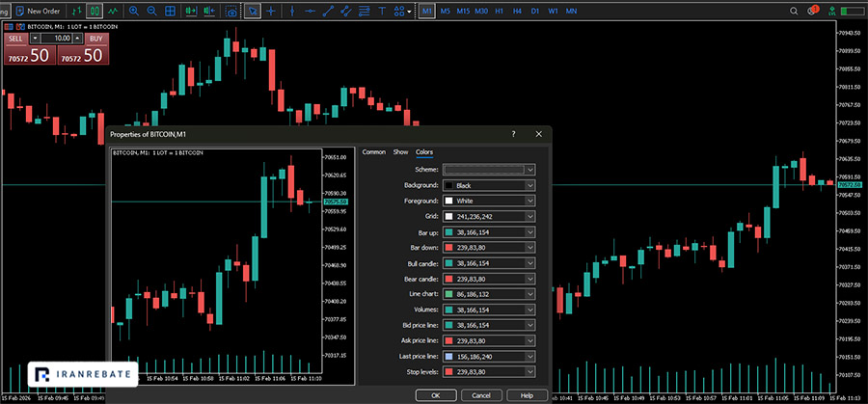The height and width of the screenshot is (404, 868).
Task: Click the connection signal bar indicator
Action: (x=852, y=11)
